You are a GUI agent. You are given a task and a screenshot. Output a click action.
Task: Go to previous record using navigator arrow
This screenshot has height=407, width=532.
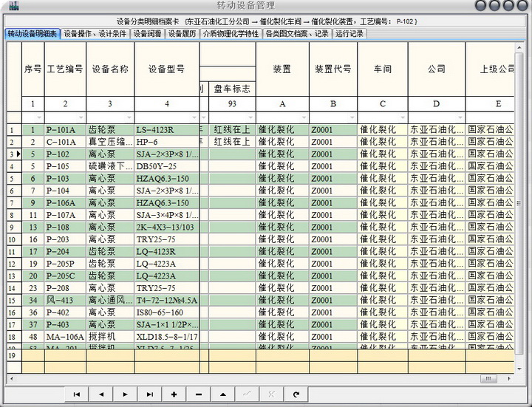point(100,394)
